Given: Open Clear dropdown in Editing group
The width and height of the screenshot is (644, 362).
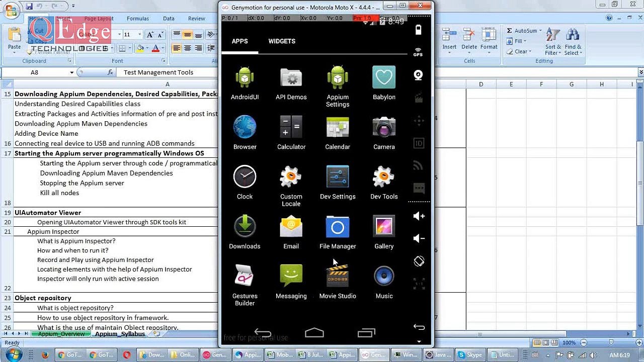Looking at the screenshot, I should pos(519,51).
